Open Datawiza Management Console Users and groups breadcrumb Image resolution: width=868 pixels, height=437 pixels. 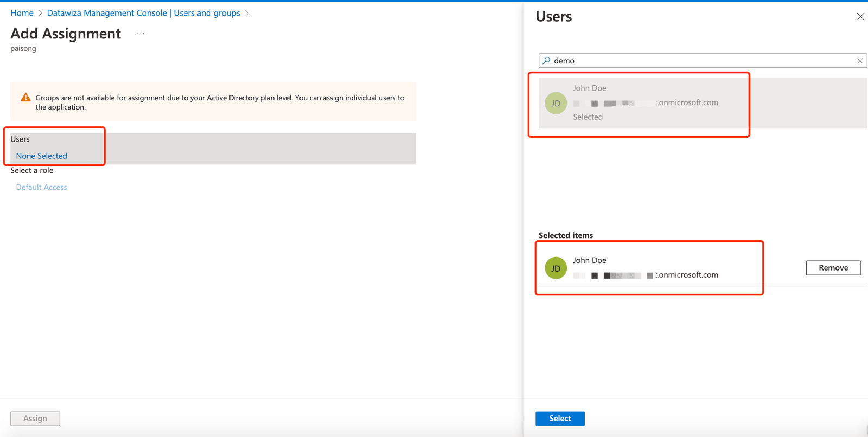[143, 13]
